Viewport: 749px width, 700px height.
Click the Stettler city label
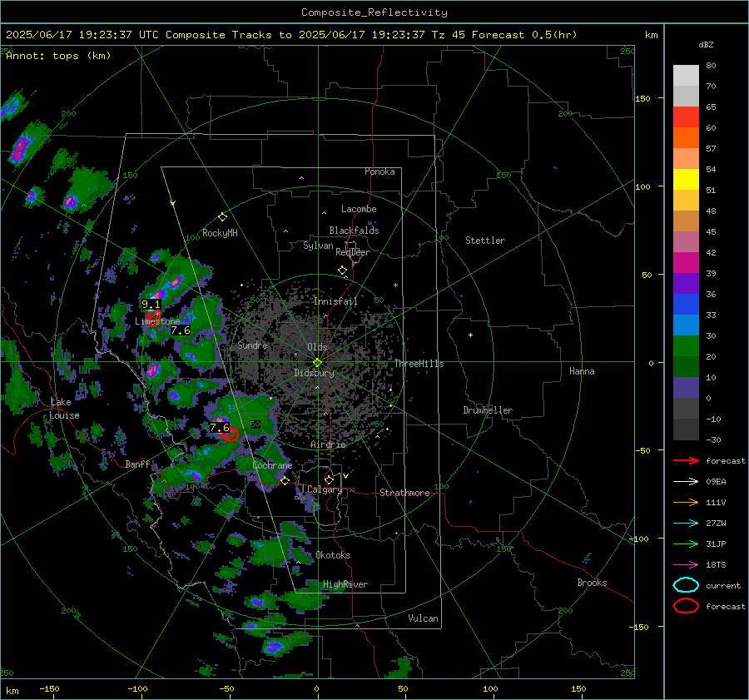click(485, 241)
